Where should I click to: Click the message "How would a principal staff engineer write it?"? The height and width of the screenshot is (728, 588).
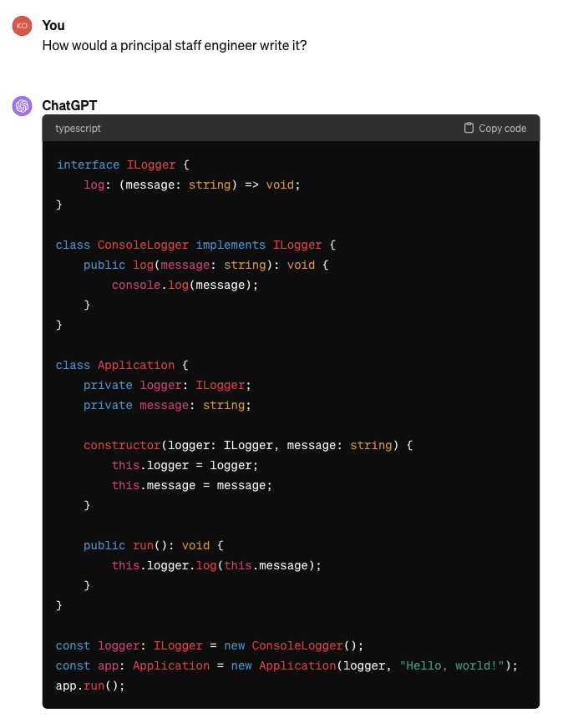point(175,45)
